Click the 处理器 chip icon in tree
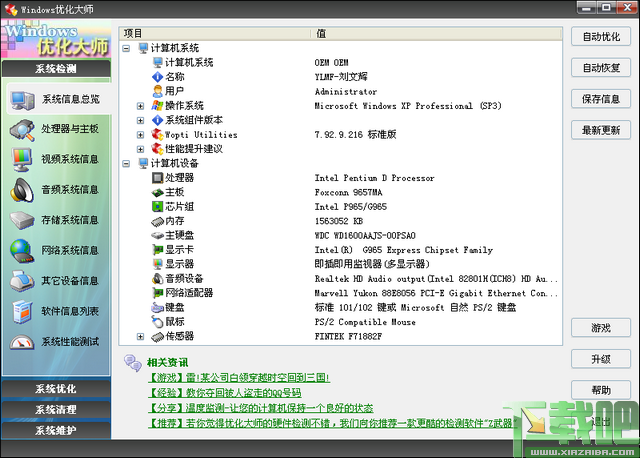640x458 pixels. [158, 178]
